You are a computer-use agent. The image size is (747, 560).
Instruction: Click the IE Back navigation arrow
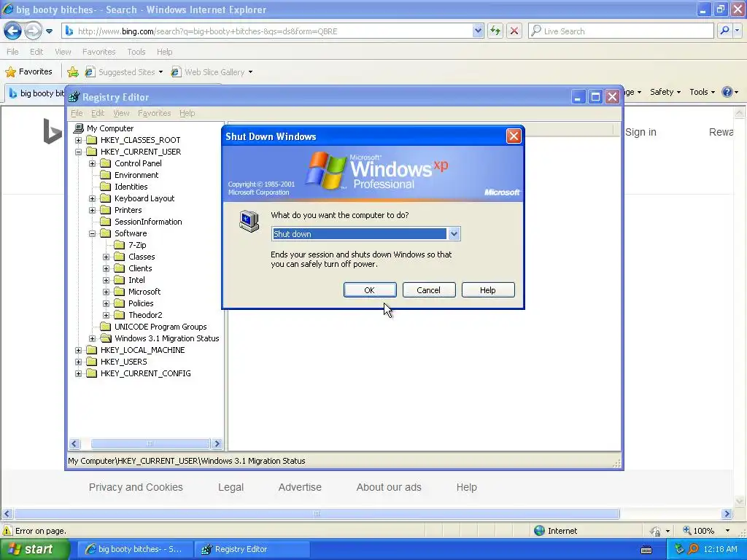pyautogui.click(x=13, y=31)
